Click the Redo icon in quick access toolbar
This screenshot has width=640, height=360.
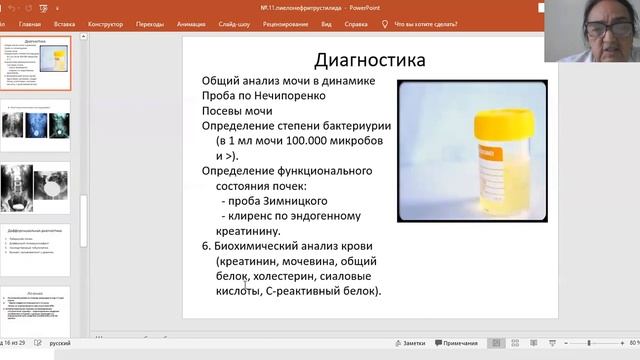[29, 8]
